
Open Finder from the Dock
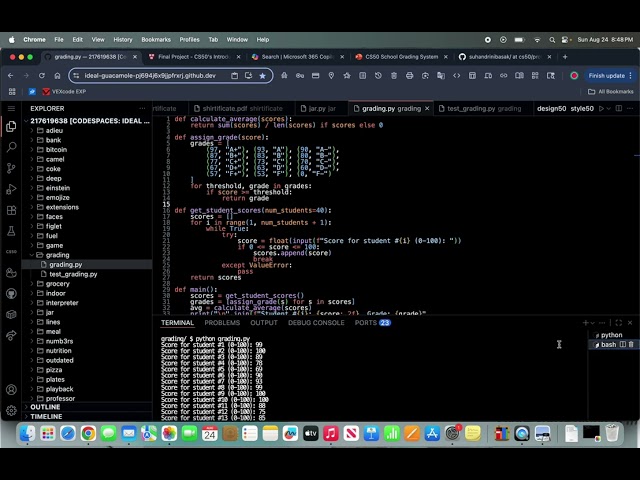click(27, 433)
